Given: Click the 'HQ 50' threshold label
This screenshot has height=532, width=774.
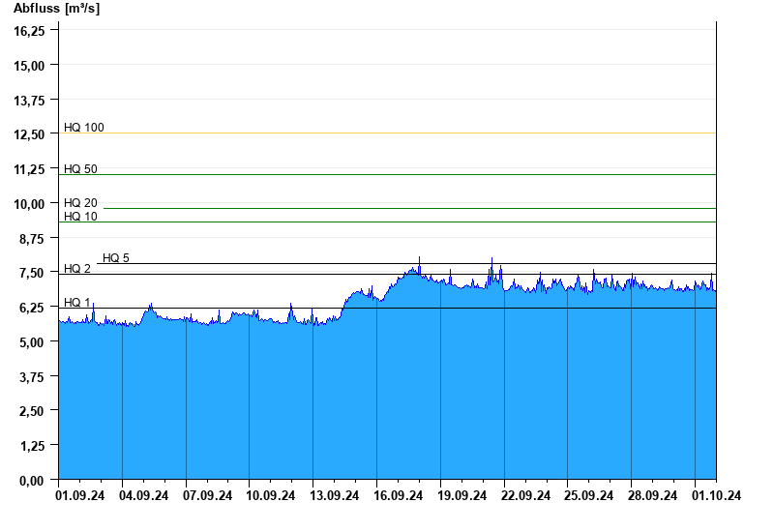Looking at the screenshot, I should 80,168.
